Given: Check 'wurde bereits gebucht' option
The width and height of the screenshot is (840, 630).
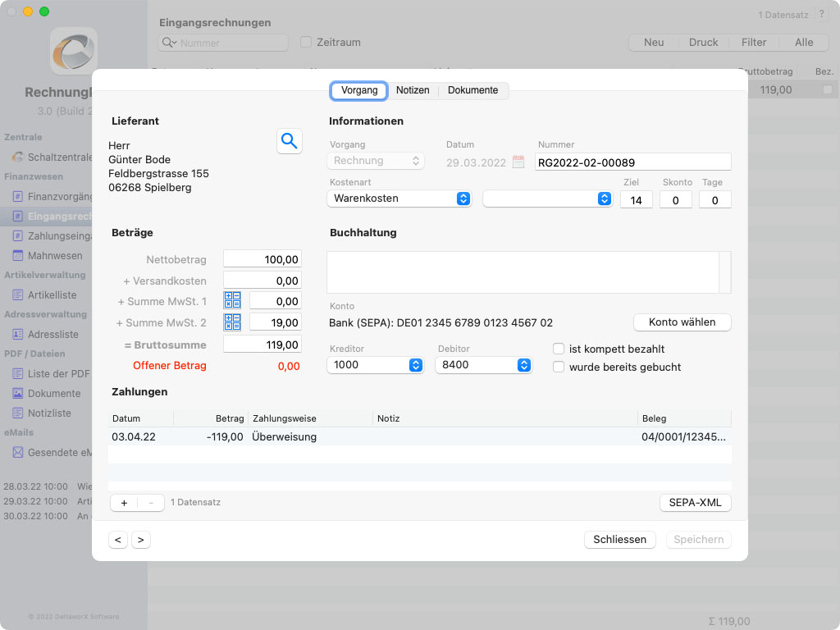Looking at the screenshot, I should point(559,367).
